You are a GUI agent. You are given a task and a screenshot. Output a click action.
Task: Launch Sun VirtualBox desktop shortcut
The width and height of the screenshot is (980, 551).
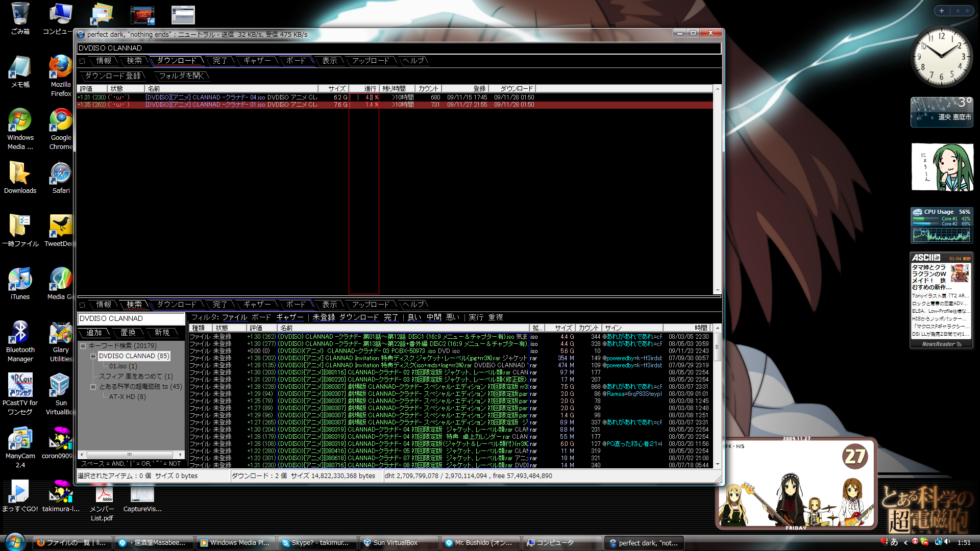tap(60, 394)
